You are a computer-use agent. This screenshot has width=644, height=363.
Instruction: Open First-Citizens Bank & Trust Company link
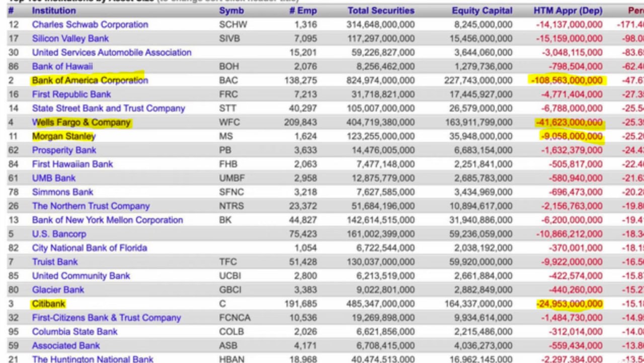click(x=107, y=317)
